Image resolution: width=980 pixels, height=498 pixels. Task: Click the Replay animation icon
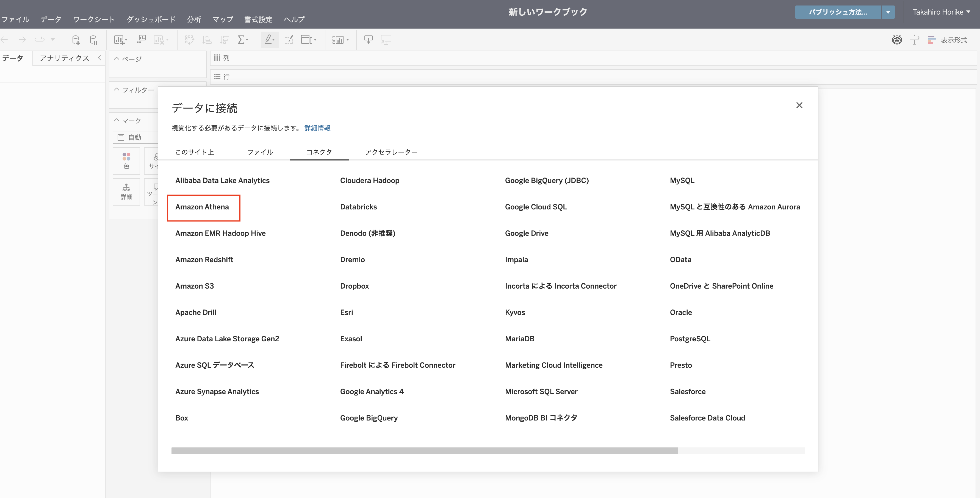[x=39, y=40]
